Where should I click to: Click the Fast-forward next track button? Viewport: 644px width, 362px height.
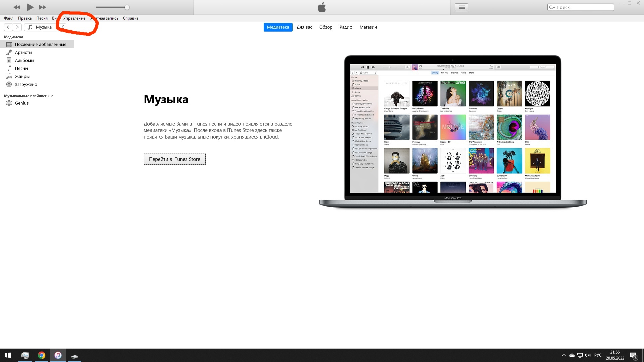pyautogui.click(x=43, y=7)
